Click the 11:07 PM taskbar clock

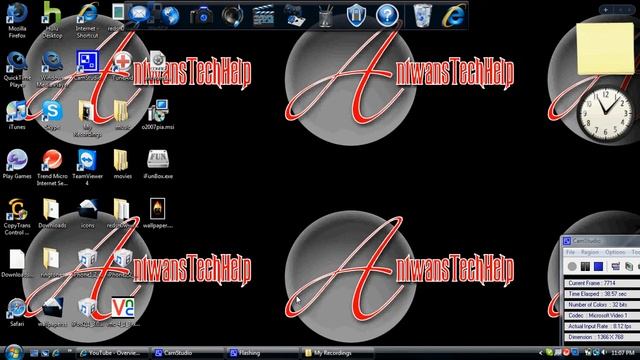pyautogui.click(x=623, y=353)
